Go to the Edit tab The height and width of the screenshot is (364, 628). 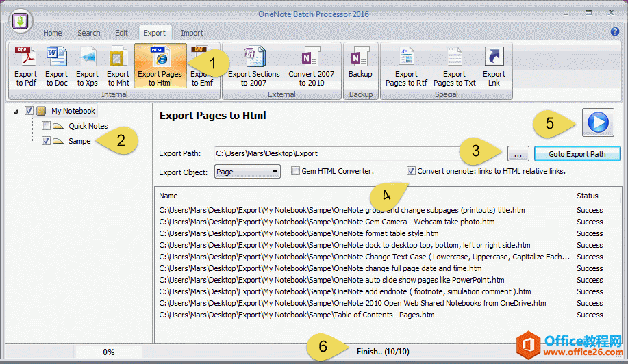tap(121, 33)
